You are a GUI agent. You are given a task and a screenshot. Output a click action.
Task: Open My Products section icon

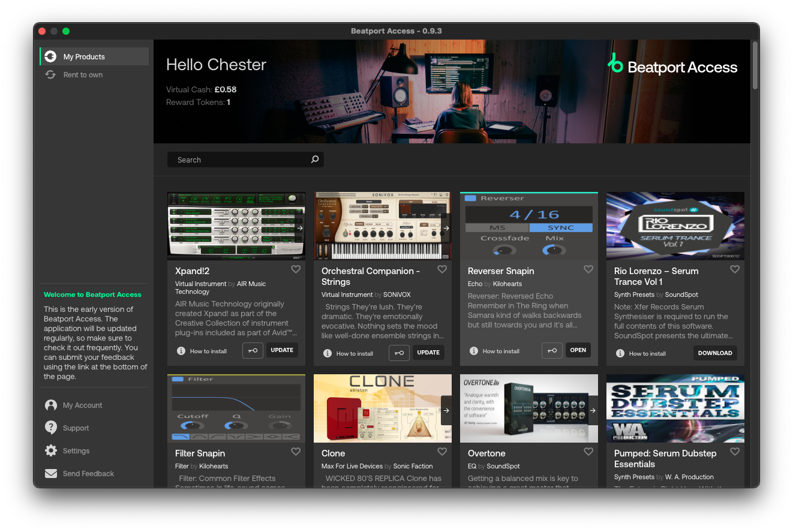(51, 56)
